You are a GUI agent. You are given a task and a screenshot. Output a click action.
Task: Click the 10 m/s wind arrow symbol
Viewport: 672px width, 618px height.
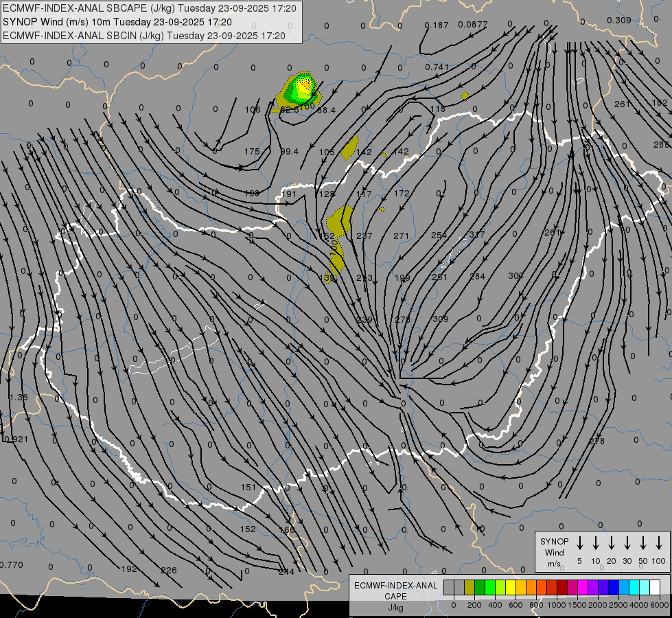point(595,543)
